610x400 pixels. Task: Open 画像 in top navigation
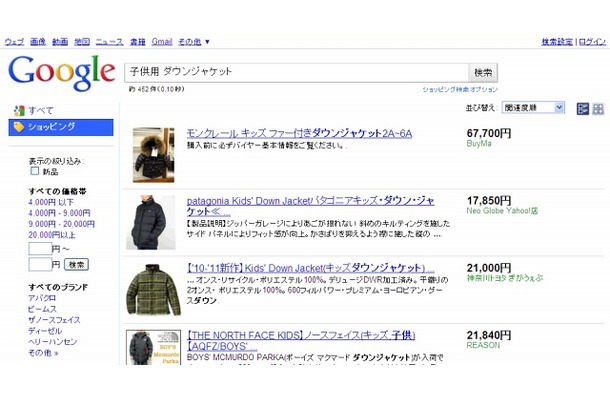click(x=38, y=42)
